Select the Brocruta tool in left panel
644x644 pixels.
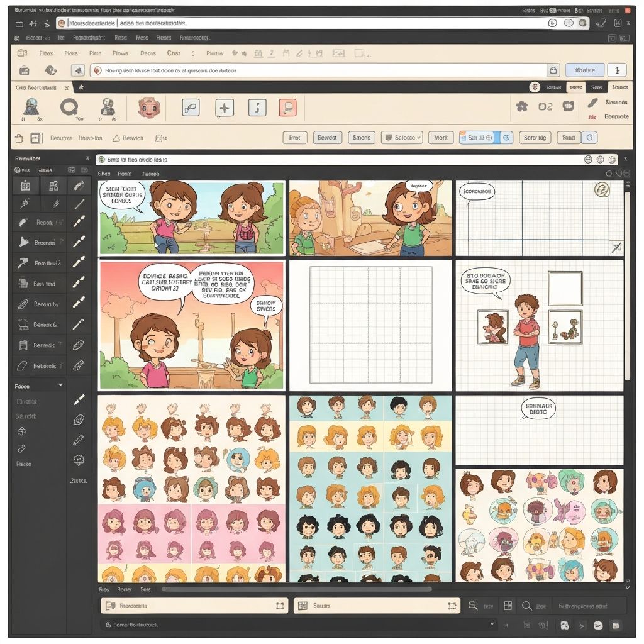(44, 242)
